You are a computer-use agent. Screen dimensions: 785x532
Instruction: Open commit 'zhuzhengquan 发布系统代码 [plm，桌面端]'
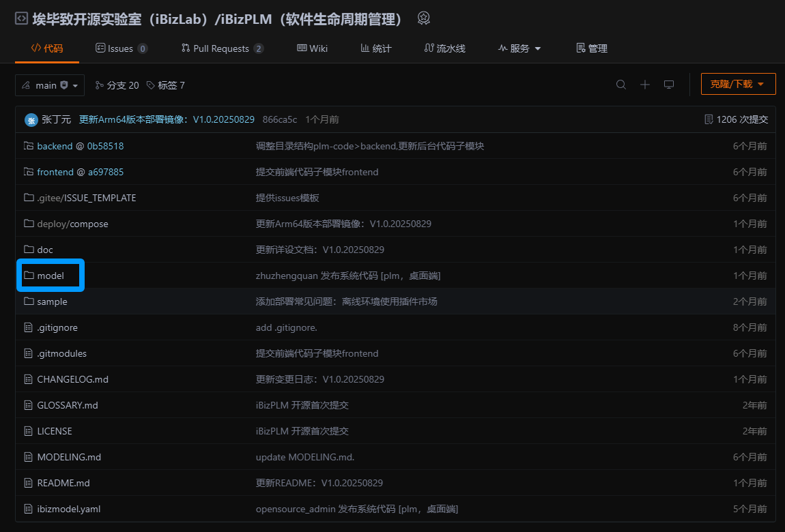click(348, 276)
